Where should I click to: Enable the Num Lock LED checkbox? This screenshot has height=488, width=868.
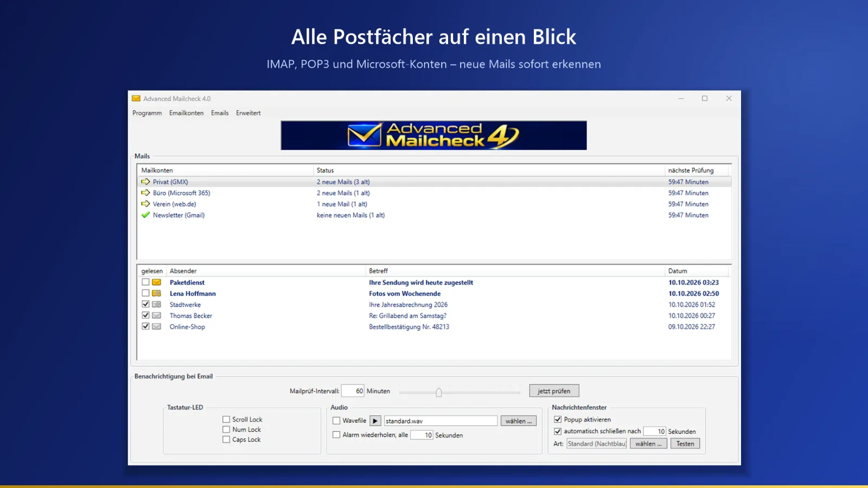click(226, 429)
